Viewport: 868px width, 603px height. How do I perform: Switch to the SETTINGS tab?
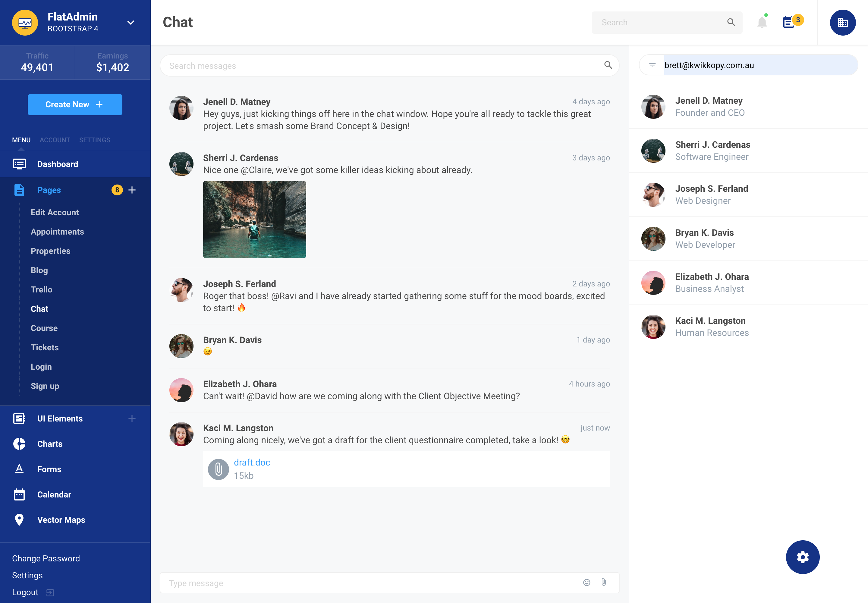(x=94, y=140)
